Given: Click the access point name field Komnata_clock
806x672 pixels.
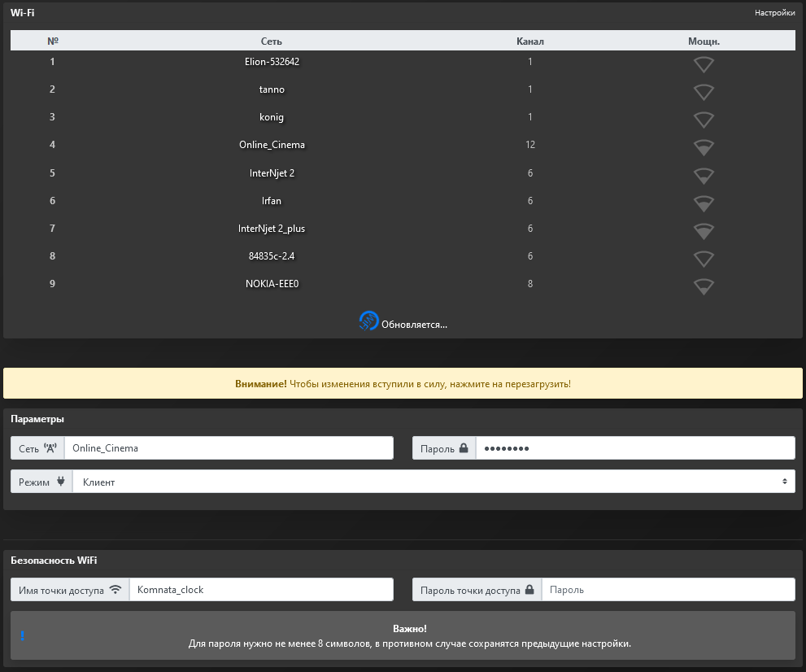Looking at the screenshot, I should (x=260, y=590).
